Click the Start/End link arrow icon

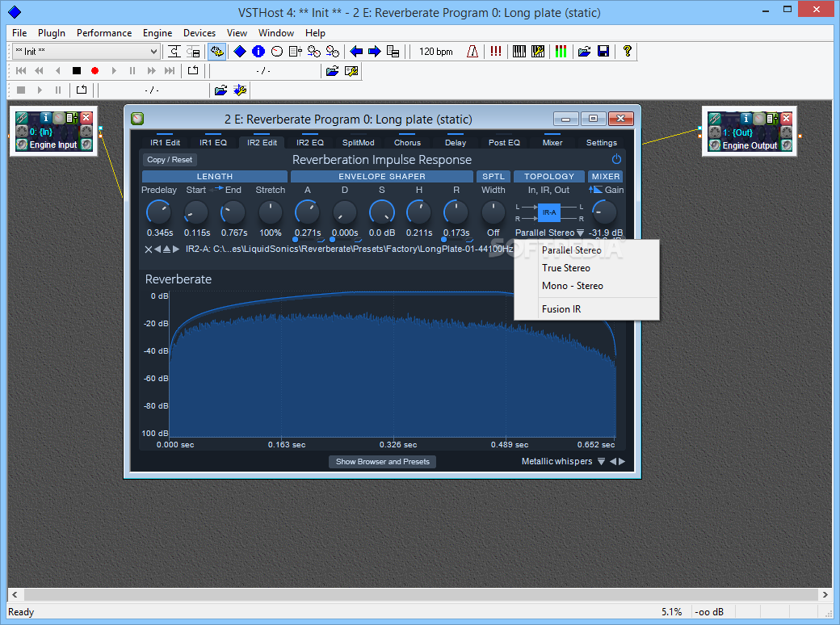(x=219, y=188)
